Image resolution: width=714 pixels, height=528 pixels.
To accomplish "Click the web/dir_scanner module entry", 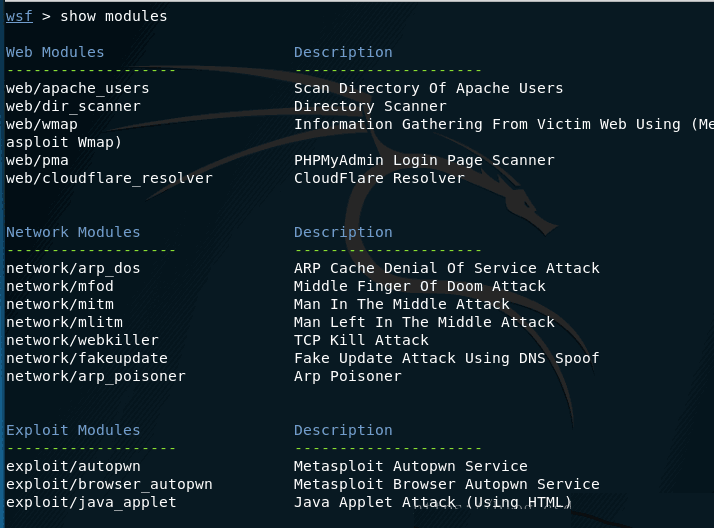I will pyautogui.click(x=74, y=106).
